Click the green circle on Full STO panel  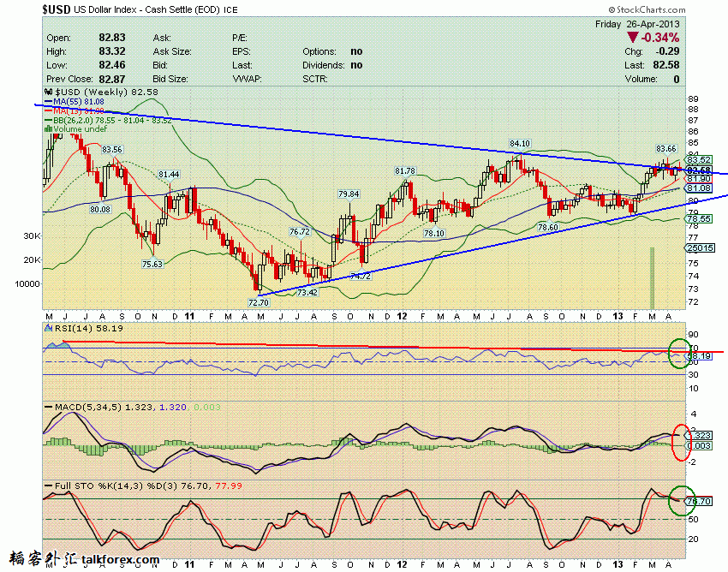pyautogui.click(x=678, y=499)
